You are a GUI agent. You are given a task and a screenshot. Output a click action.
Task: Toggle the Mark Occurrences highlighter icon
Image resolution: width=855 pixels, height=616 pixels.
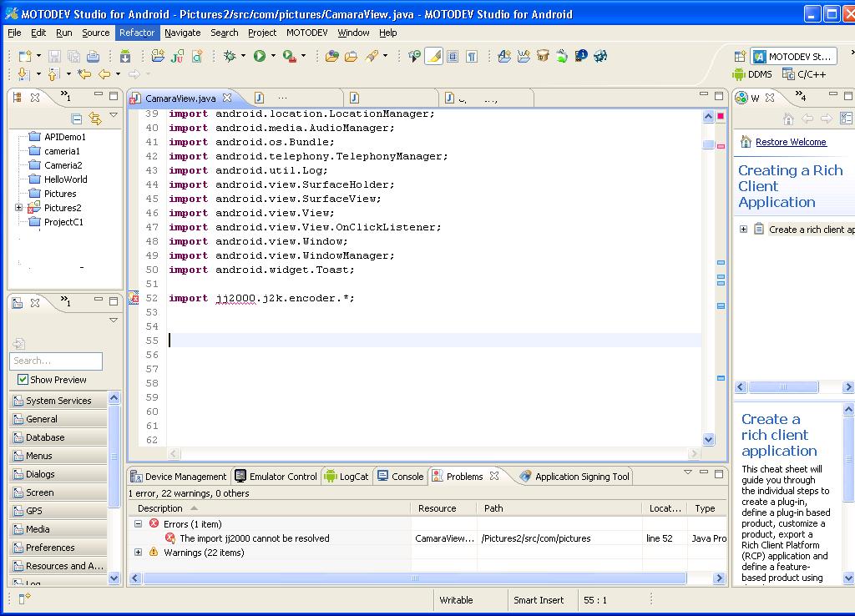[x=433, y=55]
